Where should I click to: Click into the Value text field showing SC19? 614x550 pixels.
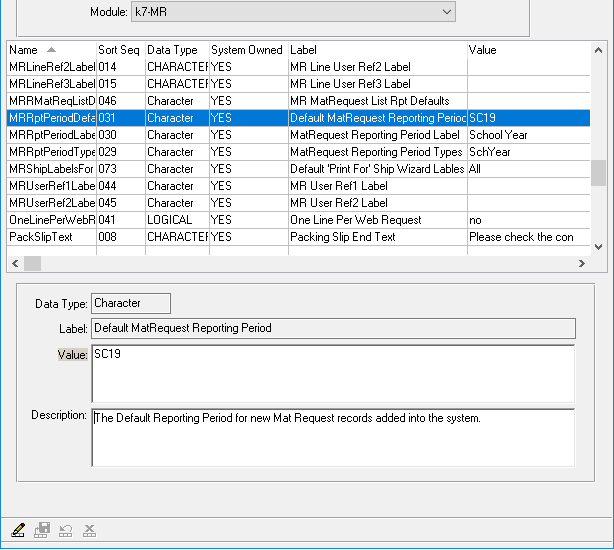click(332, 373)
